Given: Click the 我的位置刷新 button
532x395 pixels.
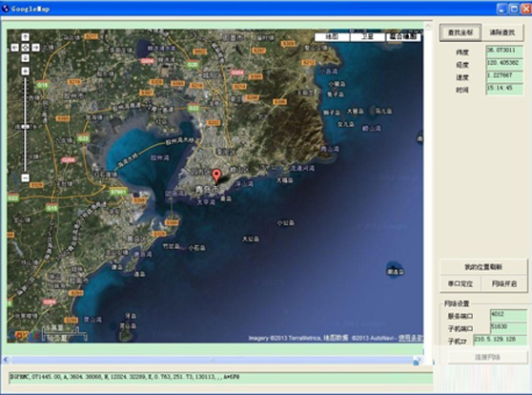Looking at the screenshot, I should [x=483, y=267].
